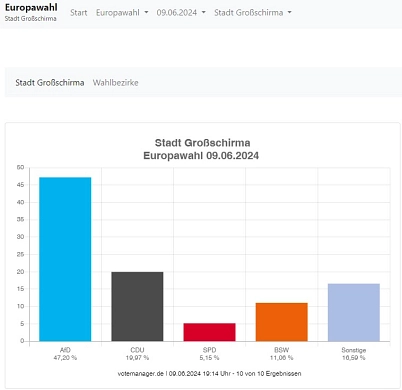Click the AfD axis label
Viewport: 402px width, 390px height.
click(x=65, y=350)
